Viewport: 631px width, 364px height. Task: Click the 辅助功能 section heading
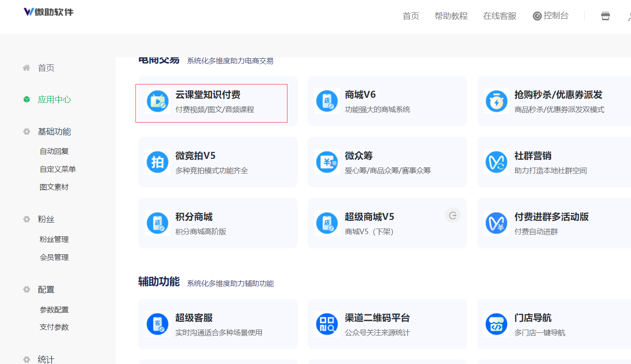(159, 282)
